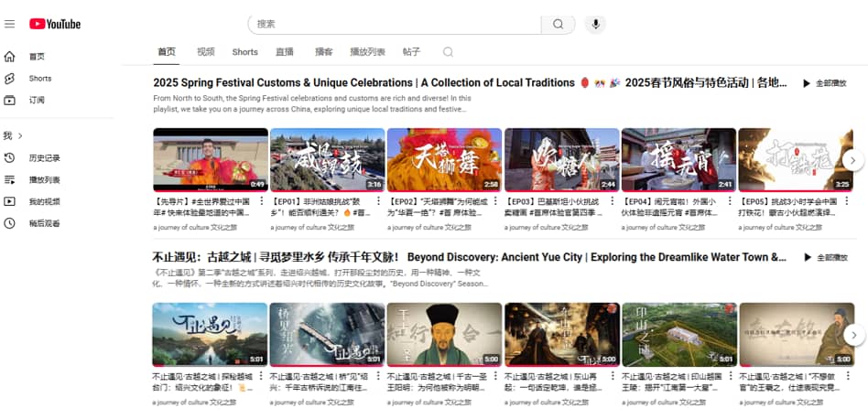
Task: Click inside the search input field
Action: 394,24
